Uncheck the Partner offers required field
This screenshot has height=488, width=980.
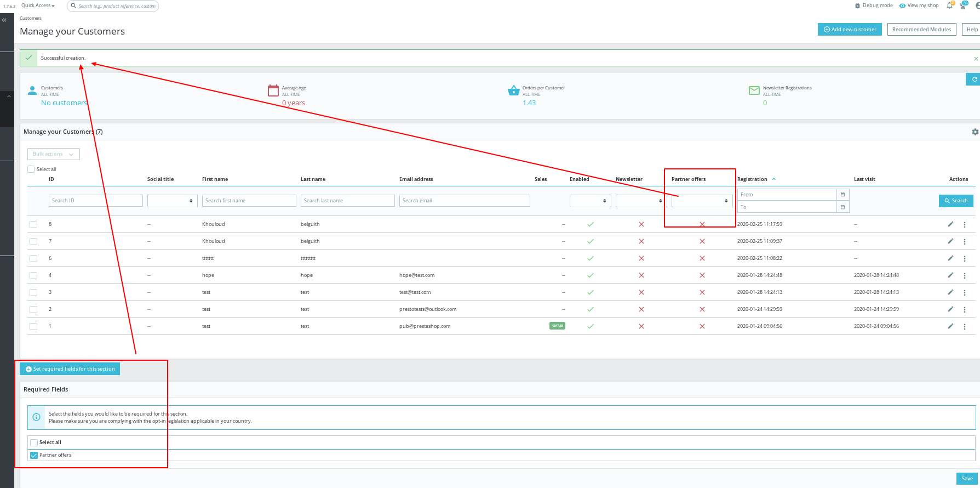34,455
